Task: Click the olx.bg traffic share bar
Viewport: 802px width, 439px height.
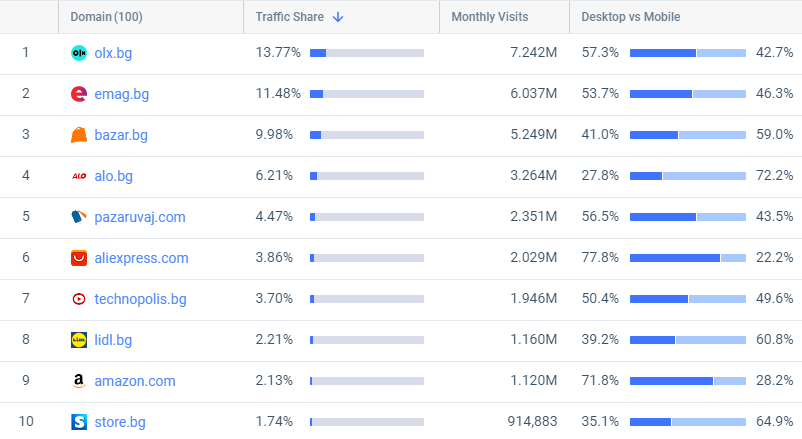Action: (367, 53)
